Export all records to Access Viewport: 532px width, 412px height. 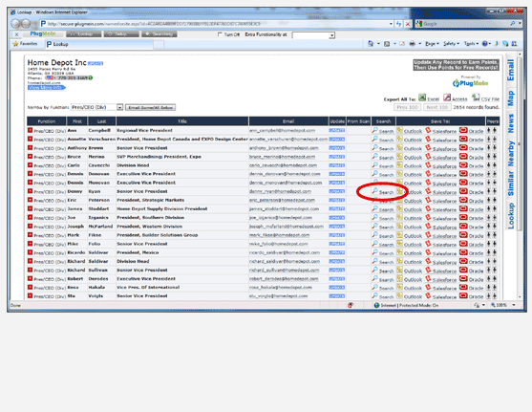point(456,98)
